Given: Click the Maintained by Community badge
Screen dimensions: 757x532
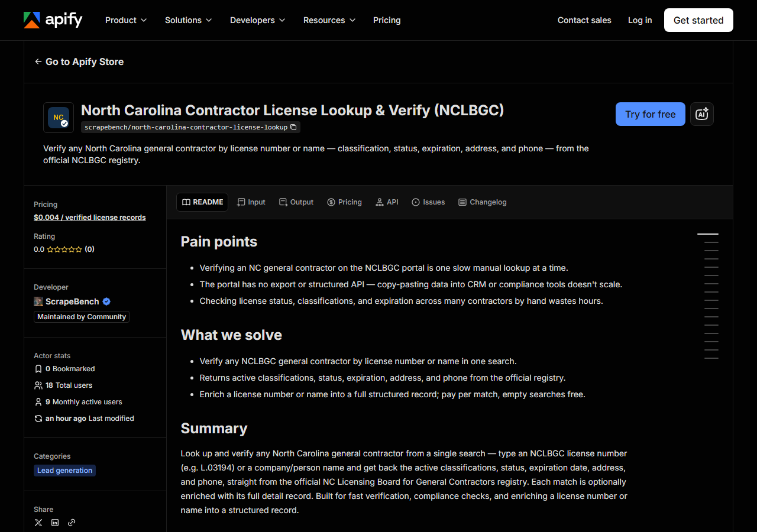Looking at the screenshot, I should (82, 317).
